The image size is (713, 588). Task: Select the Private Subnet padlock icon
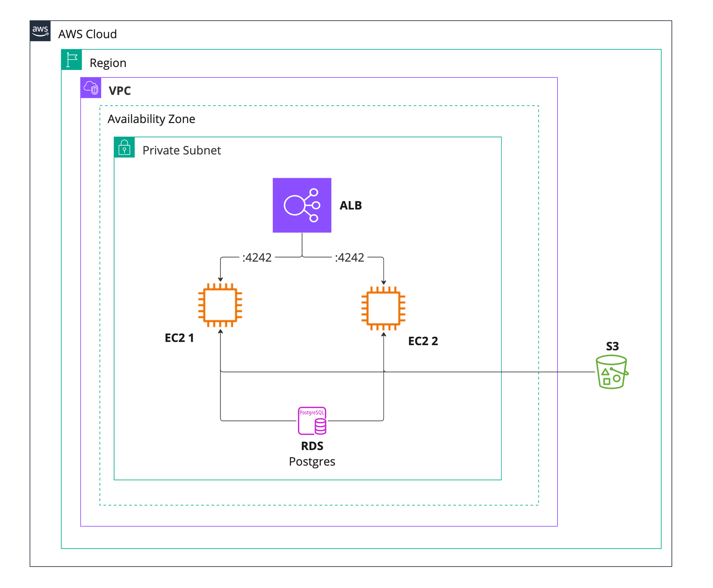[124, 147]
